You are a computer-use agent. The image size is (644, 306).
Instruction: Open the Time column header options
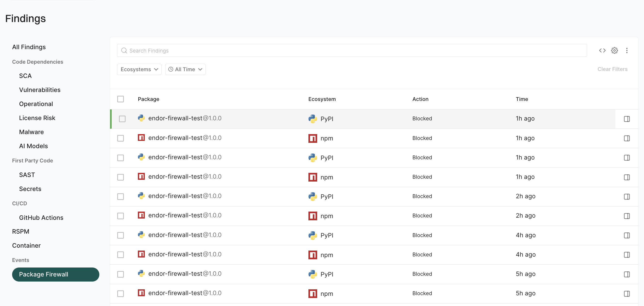[522, 99]
